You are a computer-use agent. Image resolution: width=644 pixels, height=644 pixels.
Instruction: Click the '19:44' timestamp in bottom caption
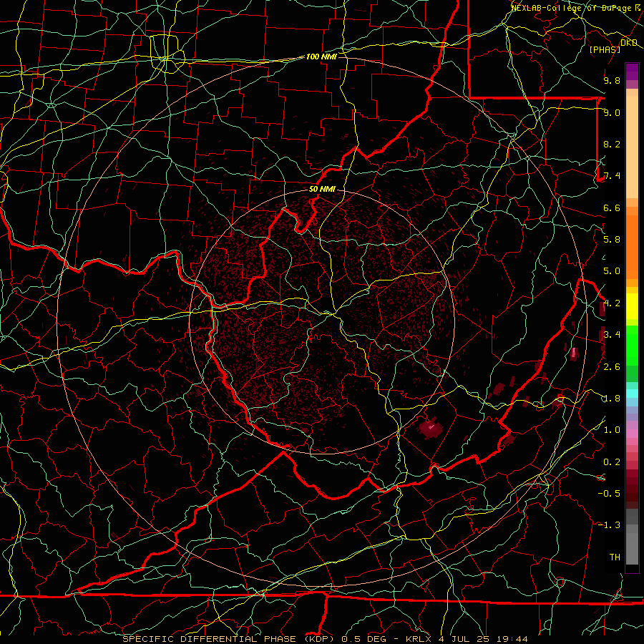click(511, 639)
